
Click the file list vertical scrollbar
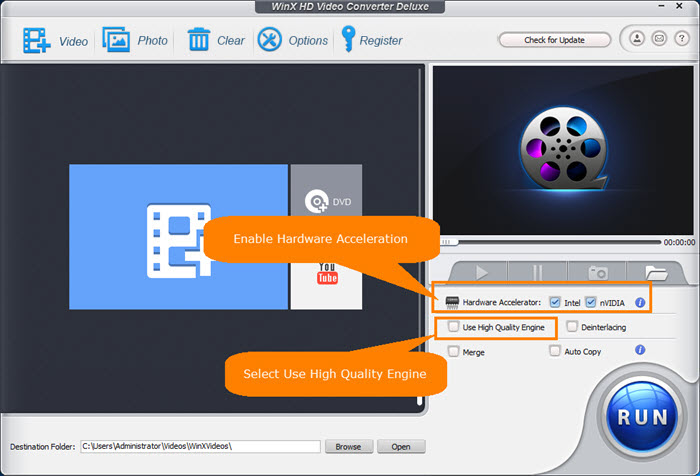pos(419,237)
